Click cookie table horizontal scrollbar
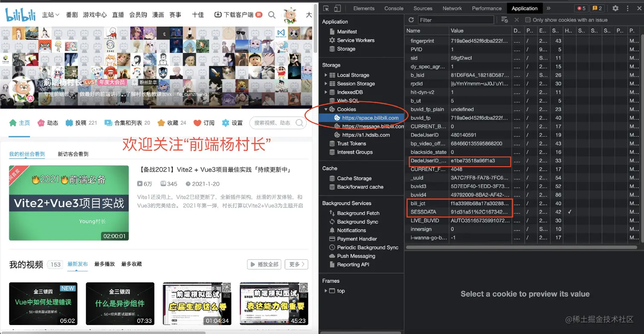The width and height of the screenshot is (644, 334). [x=521, y=248]
